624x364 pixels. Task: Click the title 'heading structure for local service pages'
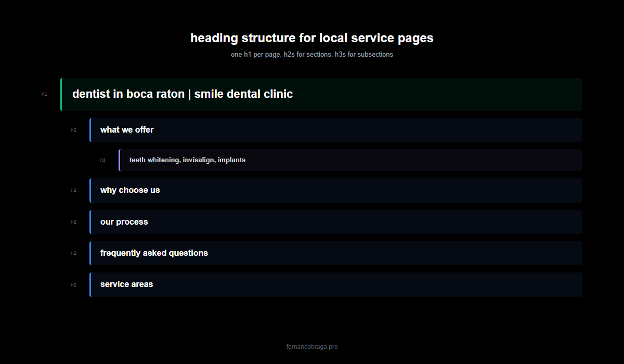(312, 38)
